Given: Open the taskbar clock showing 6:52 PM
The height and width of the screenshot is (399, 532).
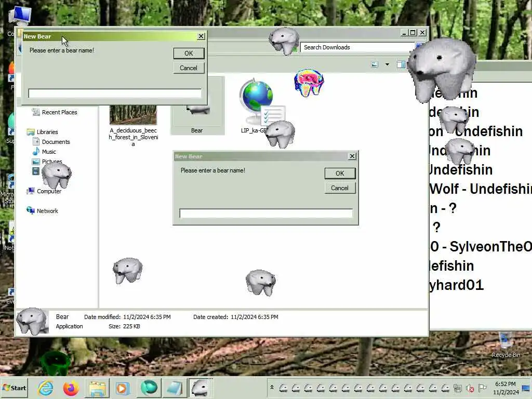Looking at the screenshot, I should 506,388.
